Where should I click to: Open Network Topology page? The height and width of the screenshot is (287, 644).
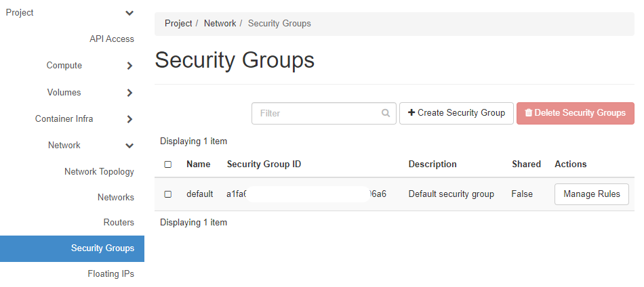pyautogui.click(x=99, y=172)
